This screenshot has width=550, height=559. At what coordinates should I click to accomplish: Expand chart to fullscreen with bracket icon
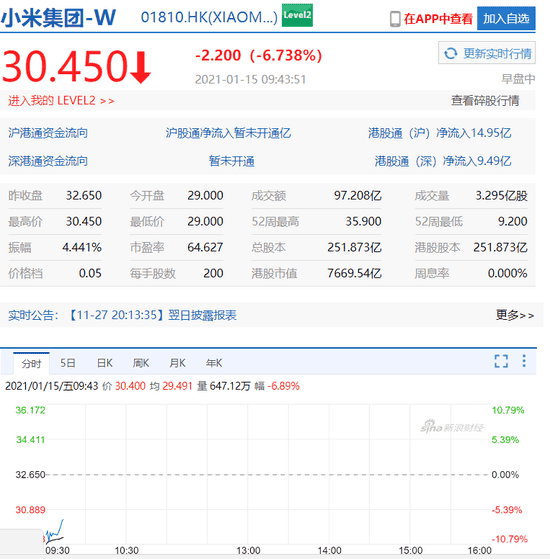501,361
